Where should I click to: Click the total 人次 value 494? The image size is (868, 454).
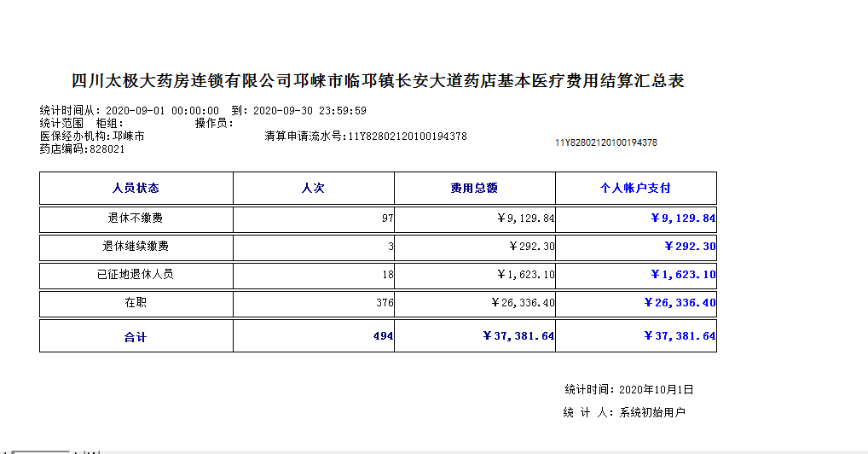(x=383, y=336)
